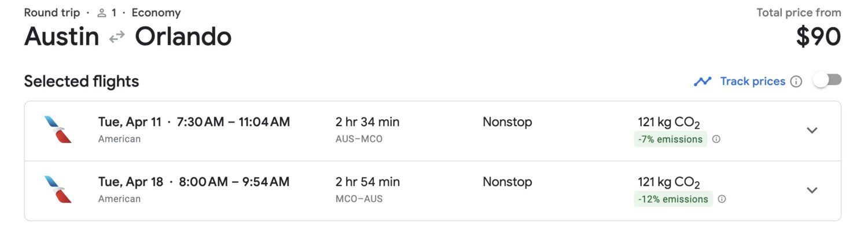Open info icon next to -7% emissions
The width and height of the screenshot is (868, 238).
716,139
